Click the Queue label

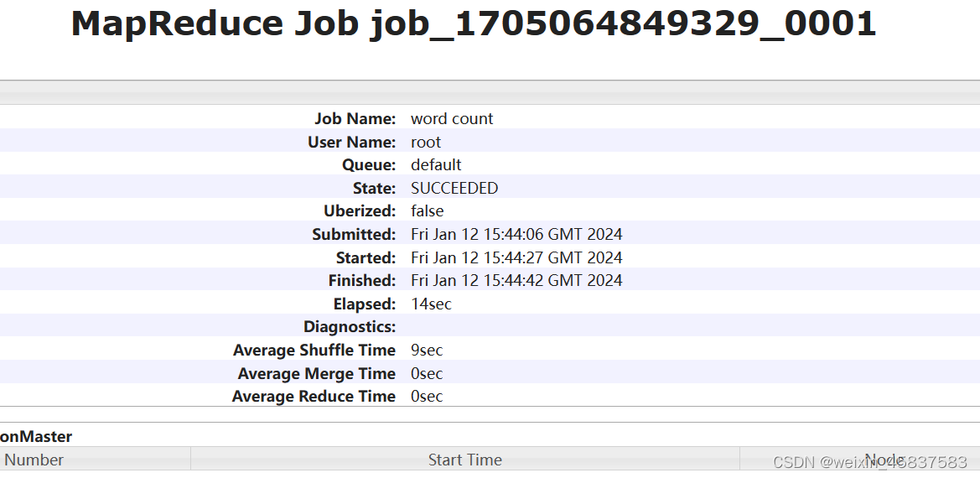click(369, 165)
